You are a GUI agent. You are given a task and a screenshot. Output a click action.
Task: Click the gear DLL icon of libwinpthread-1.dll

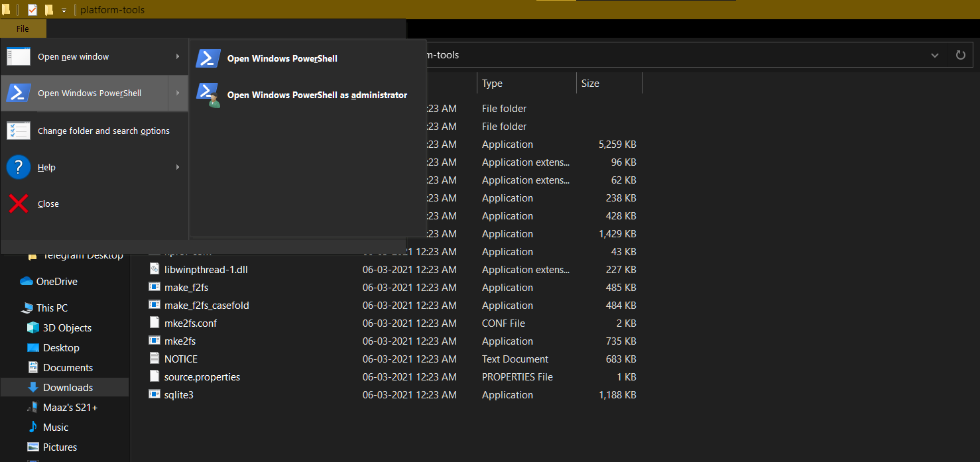(153, 269)
